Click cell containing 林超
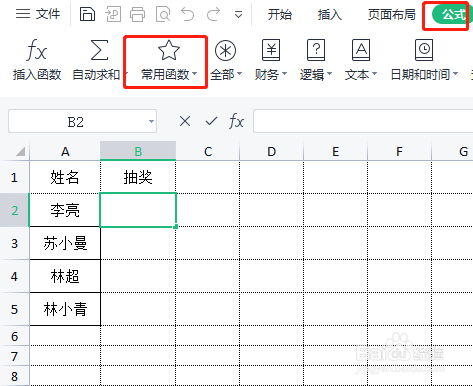 pos(65,276)
